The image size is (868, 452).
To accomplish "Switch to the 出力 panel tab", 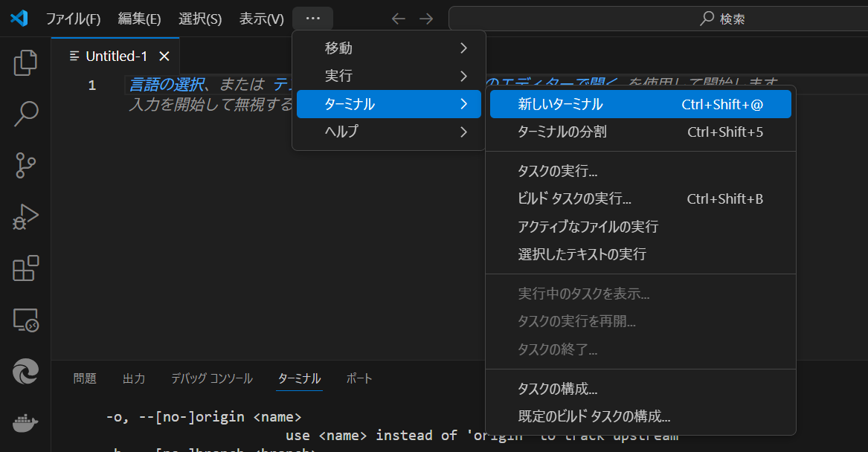I will point(134,378).
